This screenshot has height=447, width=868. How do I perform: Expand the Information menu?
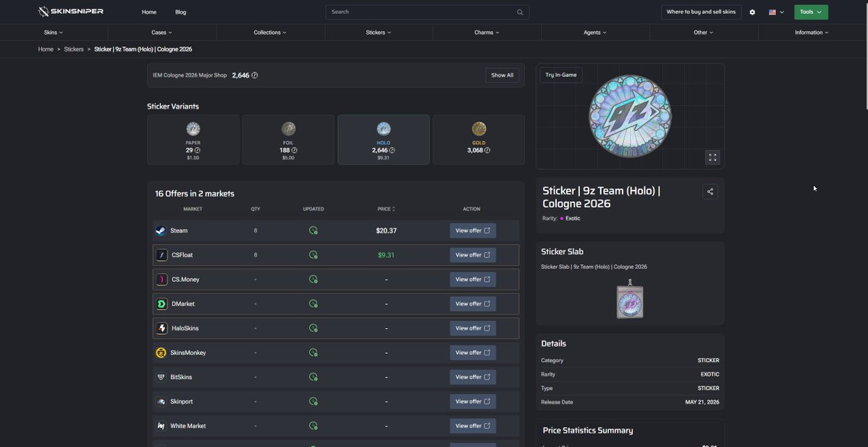click(x=812, y=32)
